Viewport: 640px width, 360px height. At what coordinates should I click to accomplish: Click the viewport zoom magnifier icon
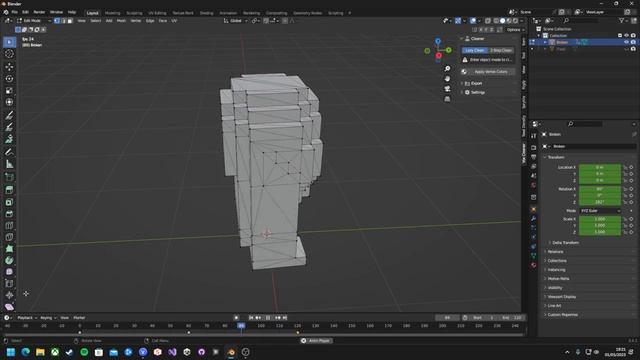(447, 69)
